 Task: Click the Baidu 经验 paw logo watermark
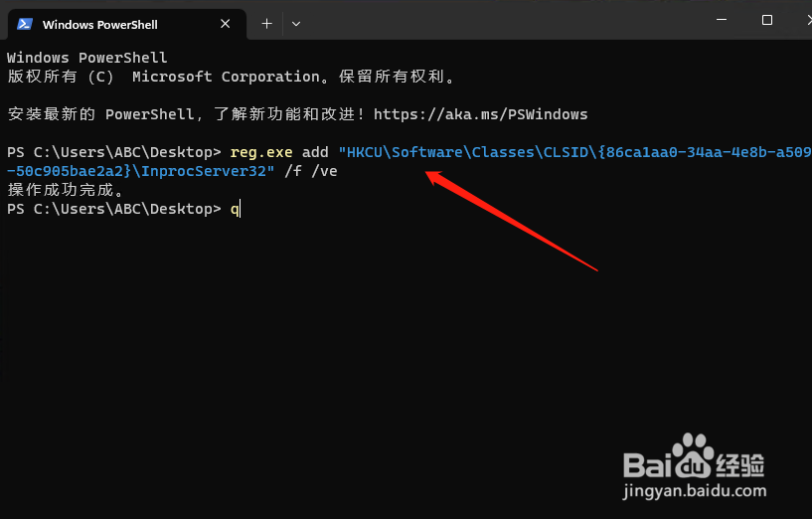pyautogui.click(x=694, y=456)
